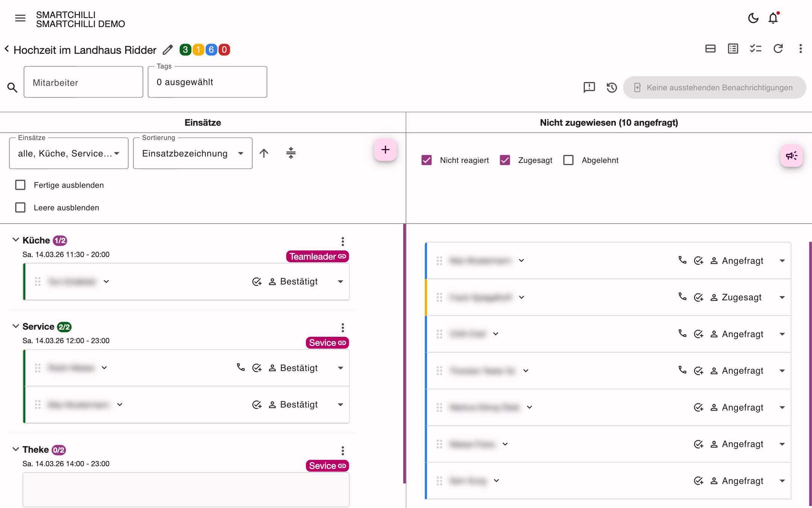Open the feedback comment icon
812x508 pixels.
(x=589, y=87)
